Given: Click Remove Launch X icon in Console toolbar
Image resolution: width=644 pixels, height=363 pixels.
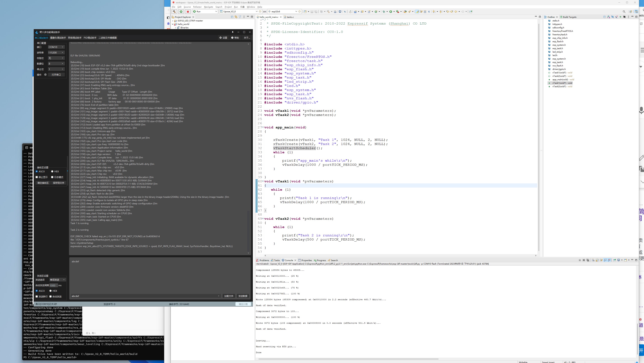Looking at the screenshot, I should point(584,260).
